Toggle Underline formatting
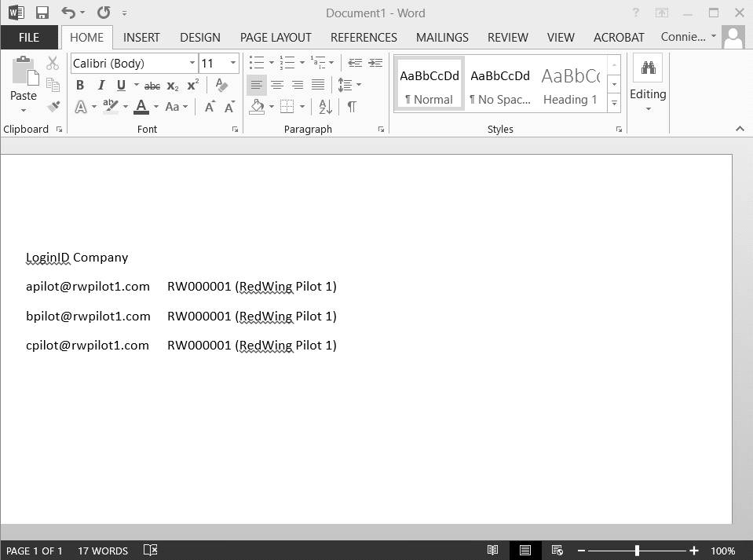This screenshot has width=753, height=560. pyautogui.click(x=121, y=86)
